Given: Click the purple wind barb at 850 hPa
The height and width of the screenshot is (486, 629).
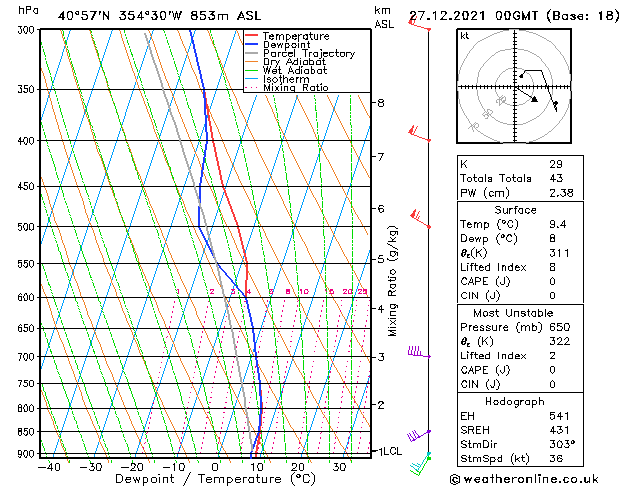Looking at the screenshot, I should point(419,435).
